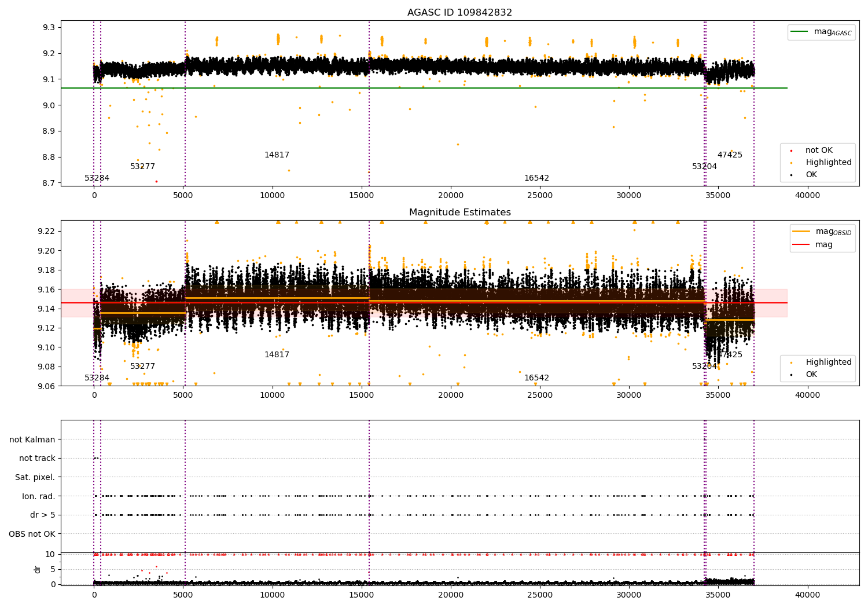Viewport: 868px width, 608px height.
Task: Click OBSID label 53277 in the AGASC ID plot
Action: pos(142,166)
